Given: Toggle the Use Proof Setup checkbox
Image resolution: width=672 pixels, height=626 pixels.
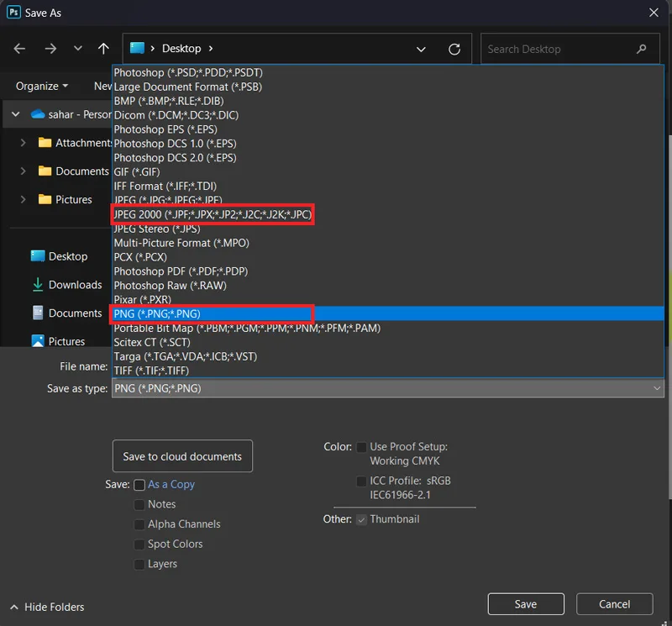Looking at the screenshot, I should 361,447.
